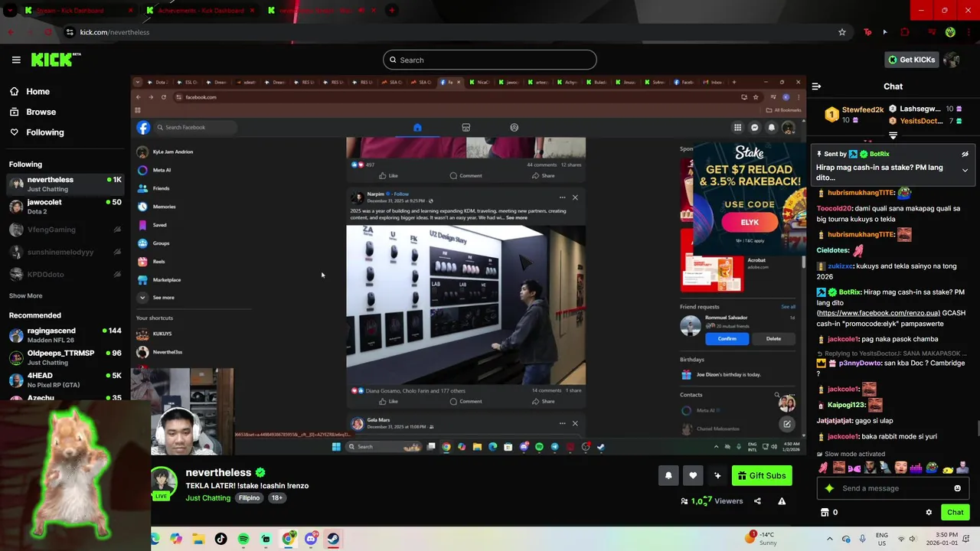Open Steam from taskbar

pos(332,539)
